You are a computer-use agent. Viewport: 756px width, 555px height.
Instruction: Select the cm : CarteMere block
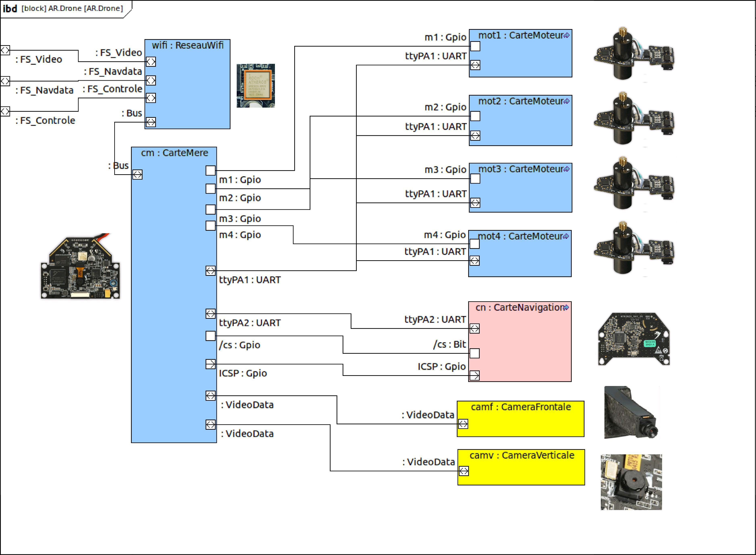point(174,295)
